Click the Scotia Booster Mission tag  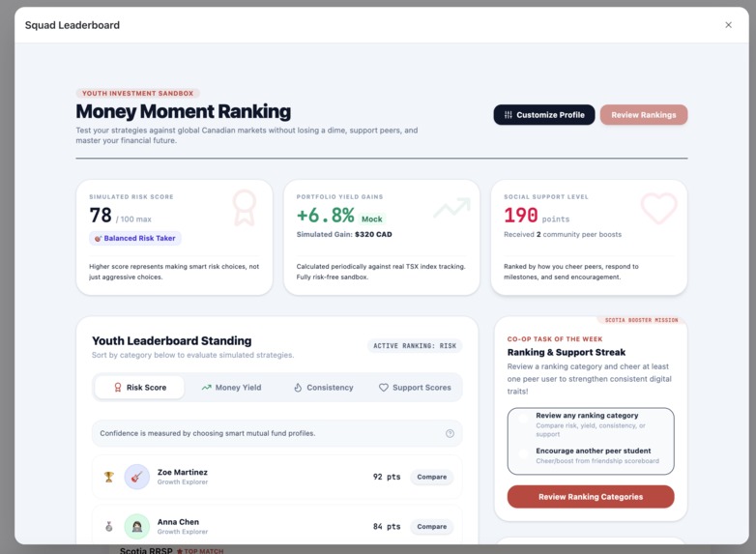point(641,320)
